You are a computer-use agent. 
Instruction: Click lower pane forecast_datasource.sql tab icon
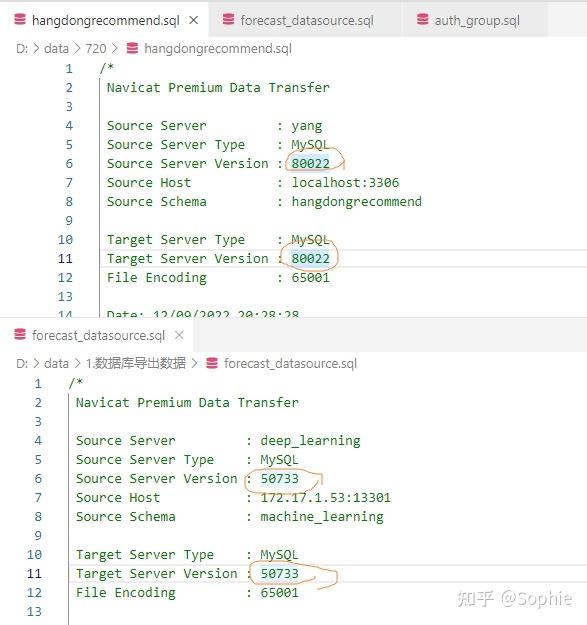click(x=20, y=334)
